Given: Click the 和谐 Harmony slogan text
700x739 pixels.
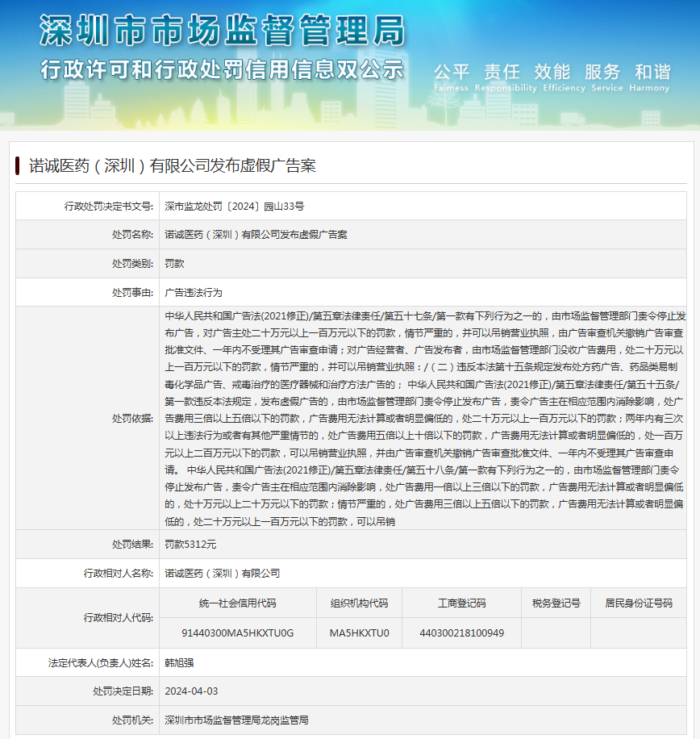Looking at the screenshot, I should (649, 77).
